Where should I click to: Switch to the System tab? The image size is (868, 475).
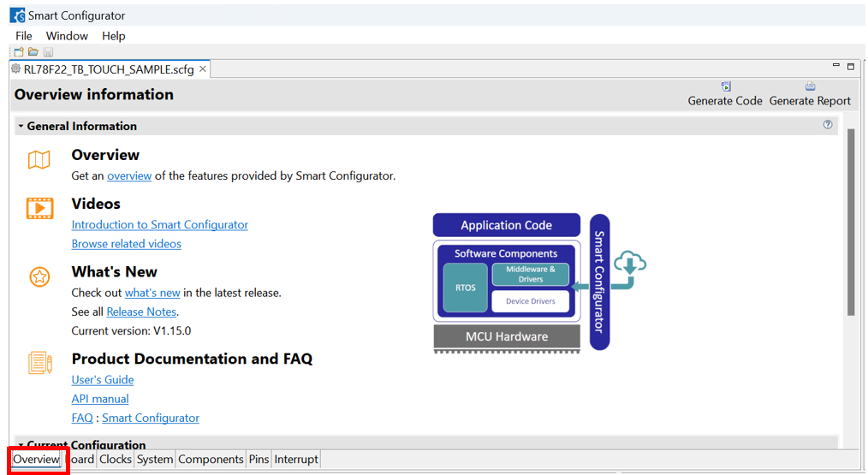point(155,459)
